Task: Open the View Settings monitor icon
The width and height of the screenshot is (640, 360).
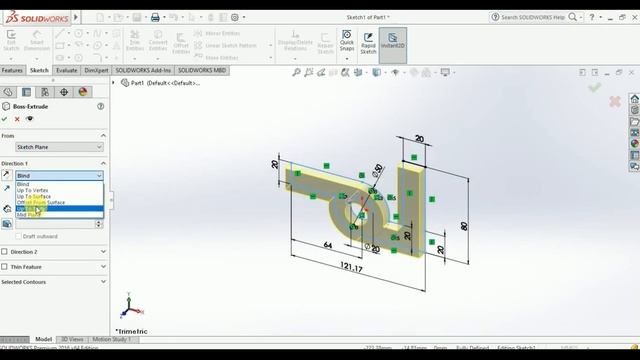Action: (x=445, y=73)
